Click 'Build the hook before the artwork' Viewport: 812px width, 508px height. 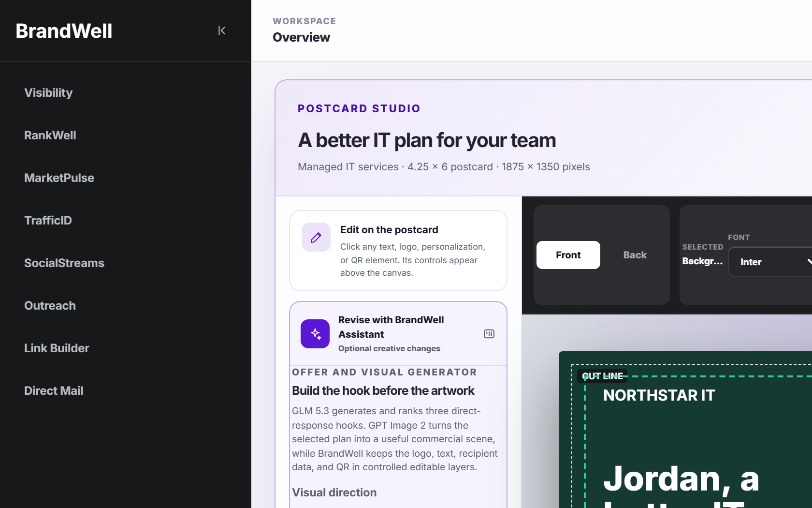pyautogui.click(x=383, y=390)
